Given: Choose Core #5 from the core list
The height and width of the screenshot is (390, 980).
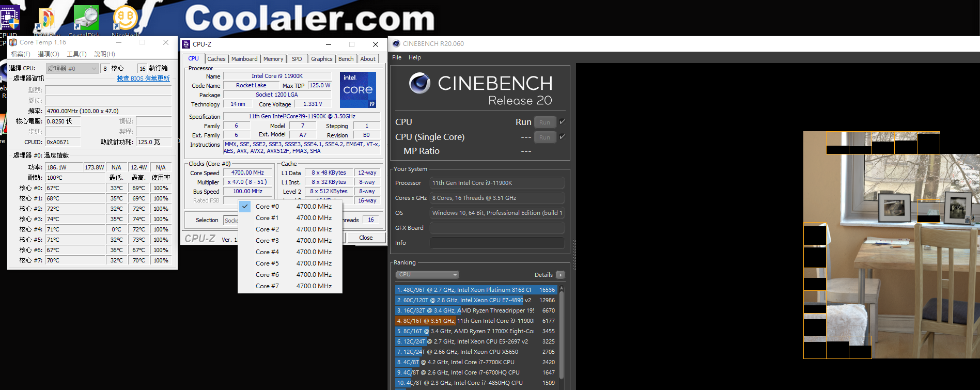Looking at the screenshot, I should (290, 263).
